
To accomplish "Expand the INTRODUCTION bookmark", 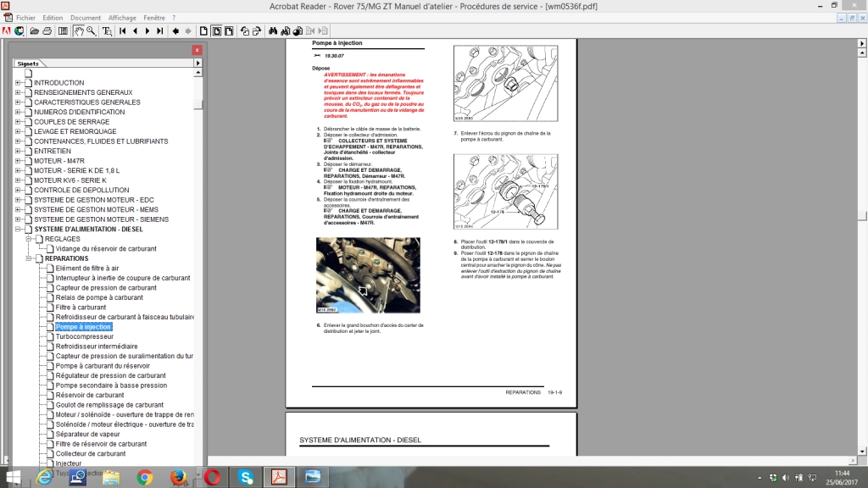I will pos(18,83).
